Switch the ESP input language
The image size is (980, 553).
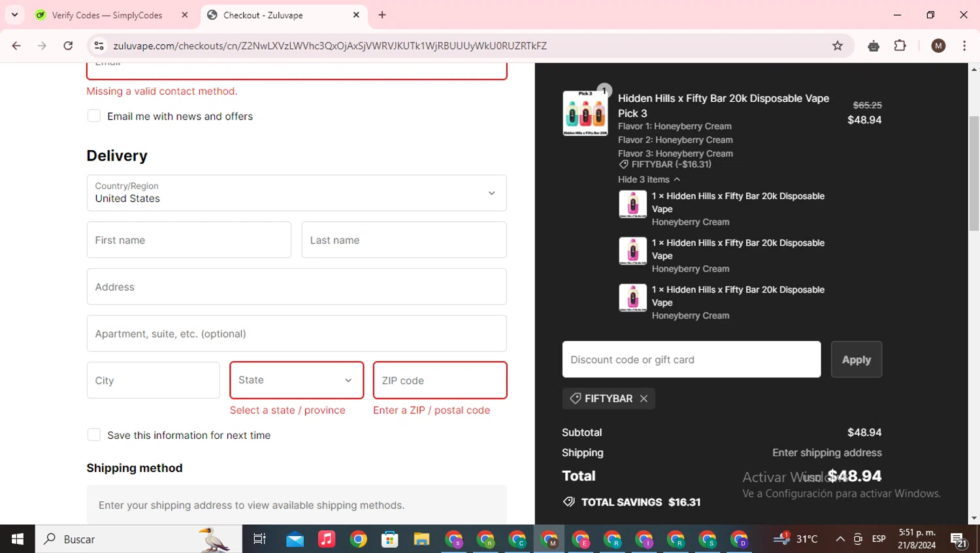coord(879,539)
